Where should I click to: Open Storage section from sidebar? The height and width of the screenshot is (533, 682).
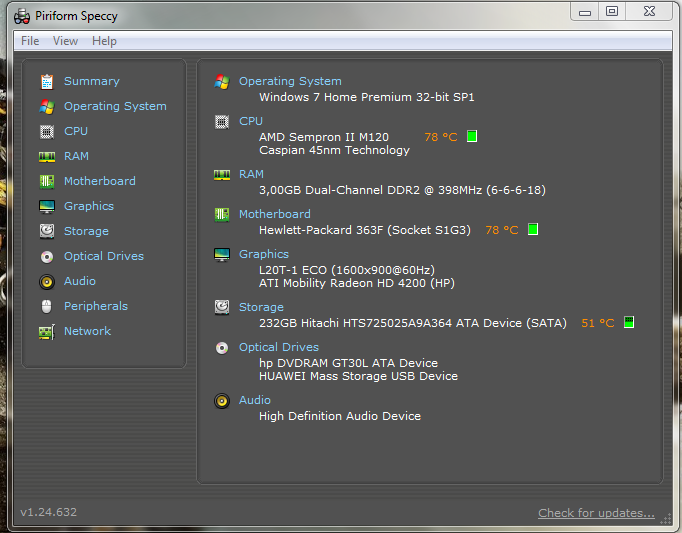pyautogui.click(x=86, y=231)
